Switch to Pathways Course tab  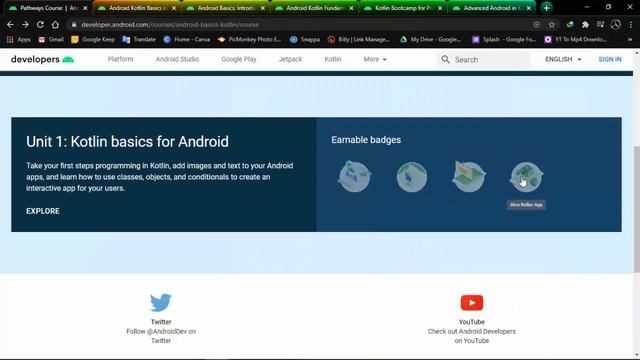[48, 8]
